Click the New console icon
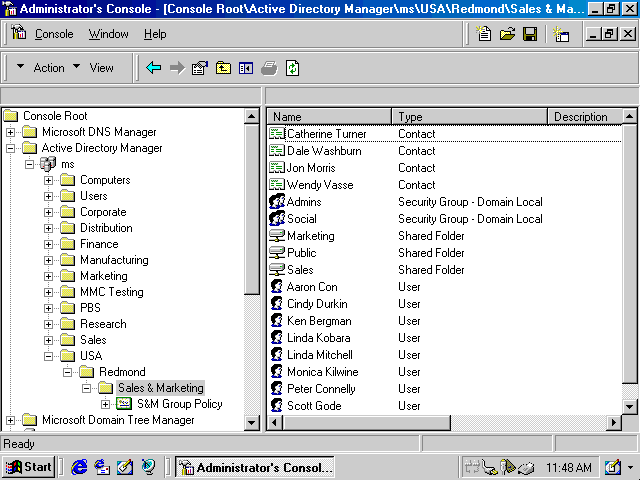 click(484, 34)
